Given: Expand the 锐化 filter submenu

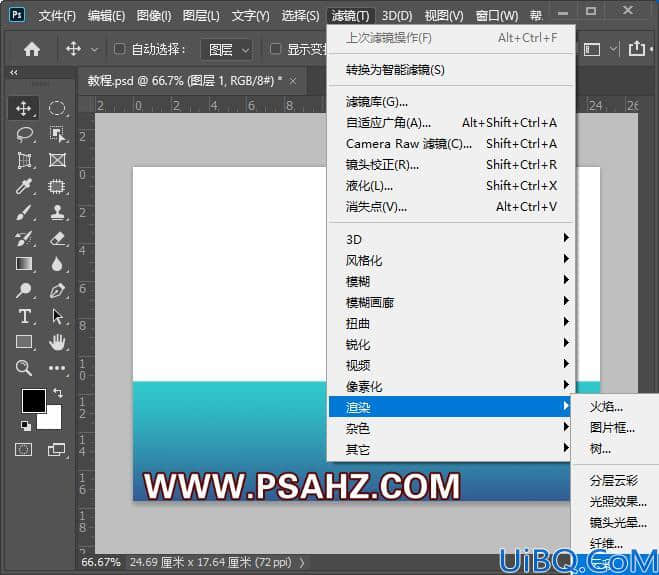Looking at the screenshot, I should 449,344.
